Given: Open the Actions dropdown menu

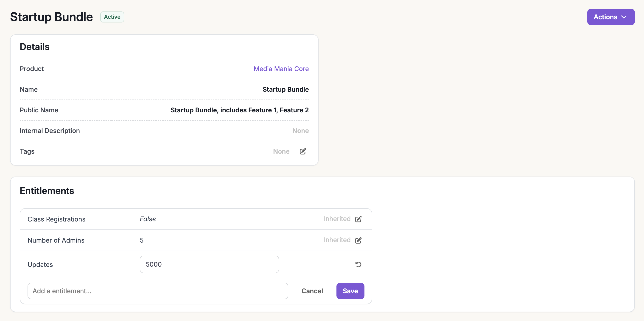Looking at the screenshot, I should coord(610,17).
